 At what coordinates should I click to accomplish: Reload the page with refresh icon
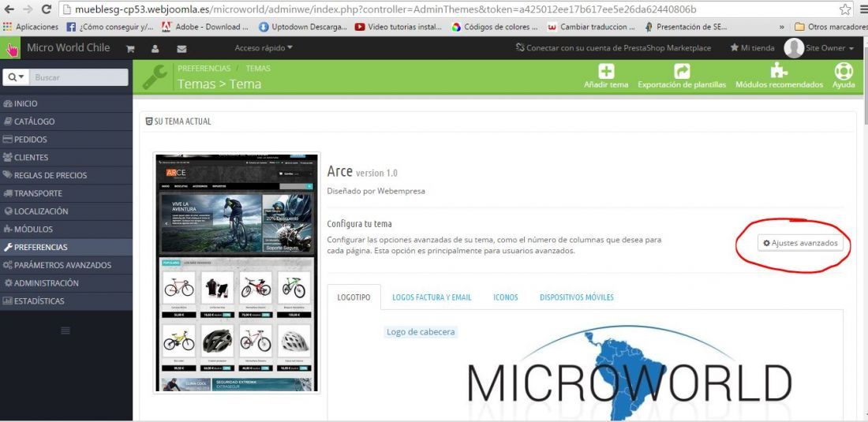tap(47, 9)
